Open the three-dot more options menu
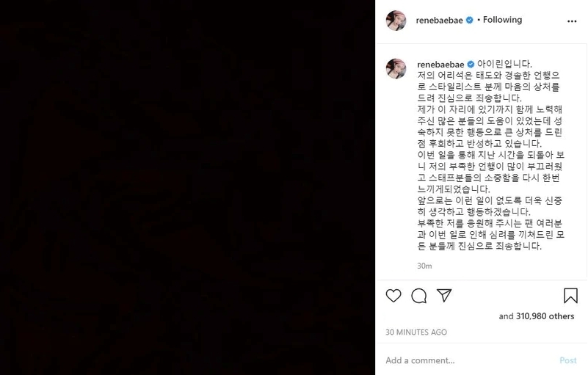The image size is (588, 375). pyautogui.click(x=572, y=21)
